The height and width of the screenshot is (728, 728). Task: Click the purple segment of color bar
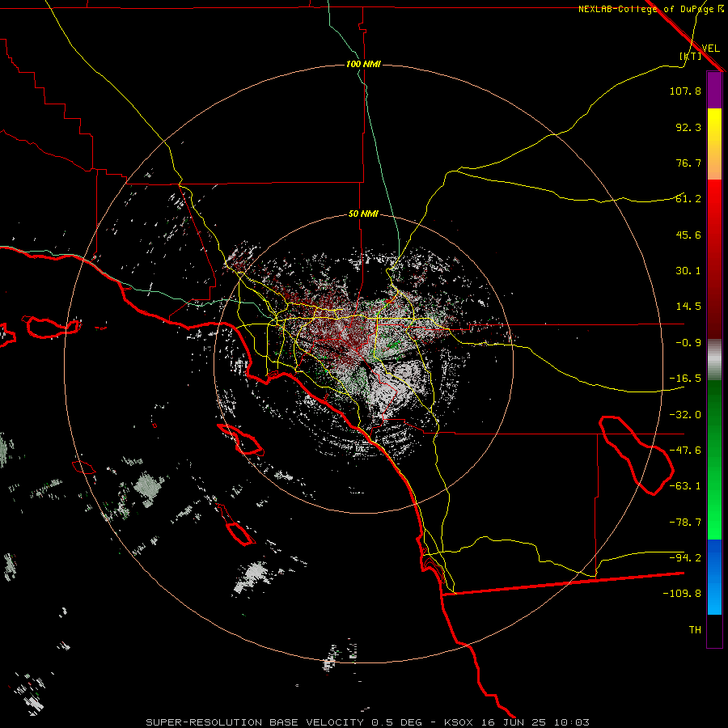pos(714,91)
